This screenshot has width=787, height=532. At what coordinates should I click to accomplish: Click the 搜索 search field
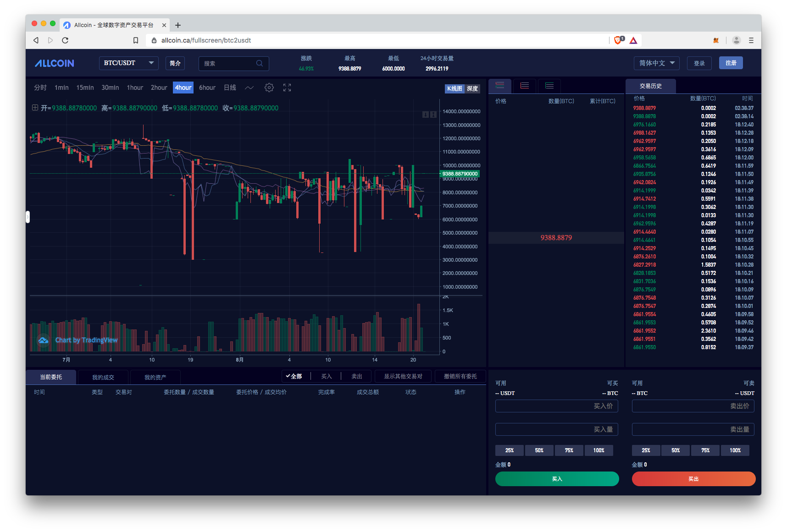pyautogui.click(x=234, y=63)
